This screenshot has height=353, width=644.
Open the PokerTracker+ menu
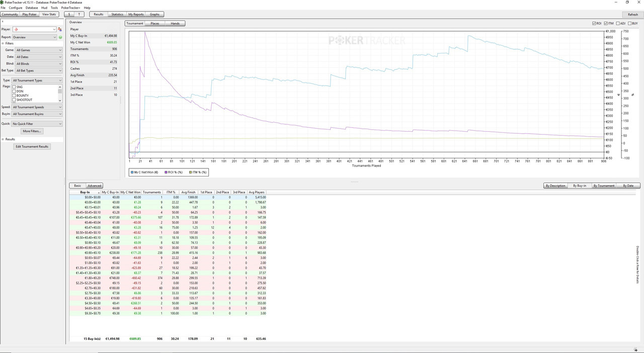(71, 8)
